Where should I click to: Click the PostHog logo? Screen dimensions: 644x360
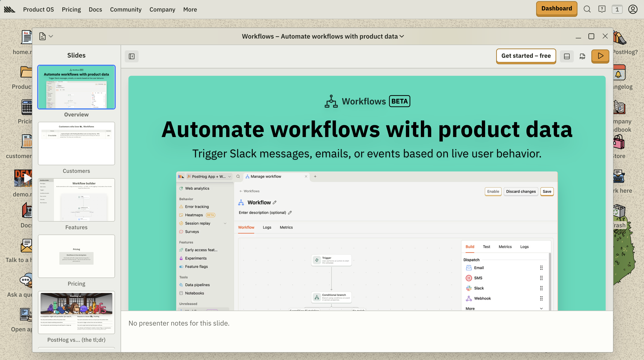pyautogui.click(x=9, y=9)
